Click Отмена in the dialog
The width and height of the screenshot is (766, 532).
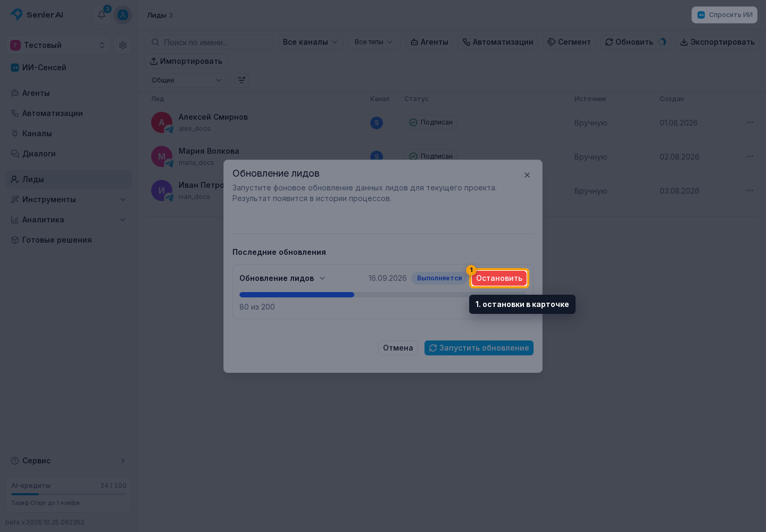(x=398, y=348)
